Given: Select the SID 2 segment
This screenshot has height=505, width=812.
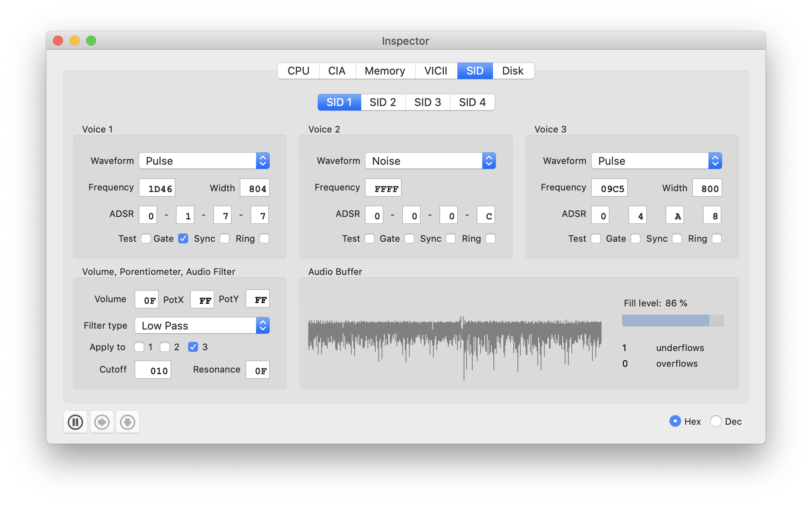Looking at the screenshot, I should pos(383,102).
